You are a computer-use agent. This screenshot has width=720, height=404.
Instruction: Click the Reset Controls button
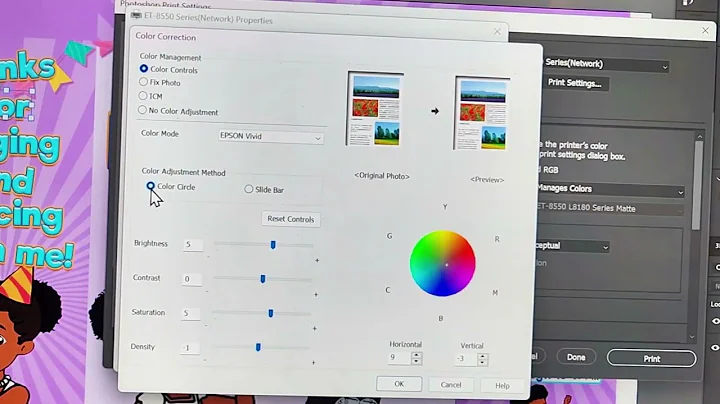(x=291, y=219)
